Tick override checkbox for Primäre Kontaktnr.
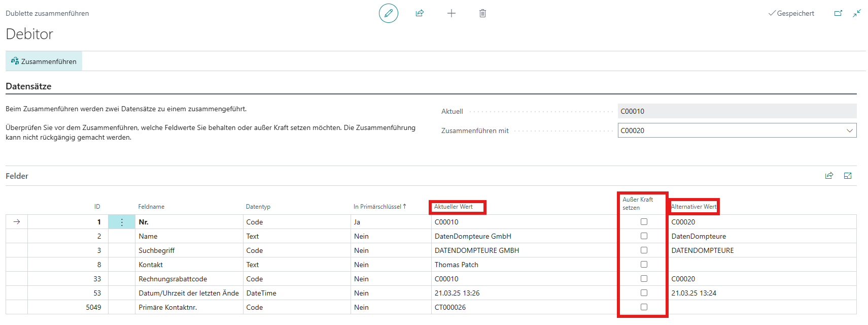Image resolution: width=868 pixels, height=325 pixels. pyautogui.click(x=644, y=307)
